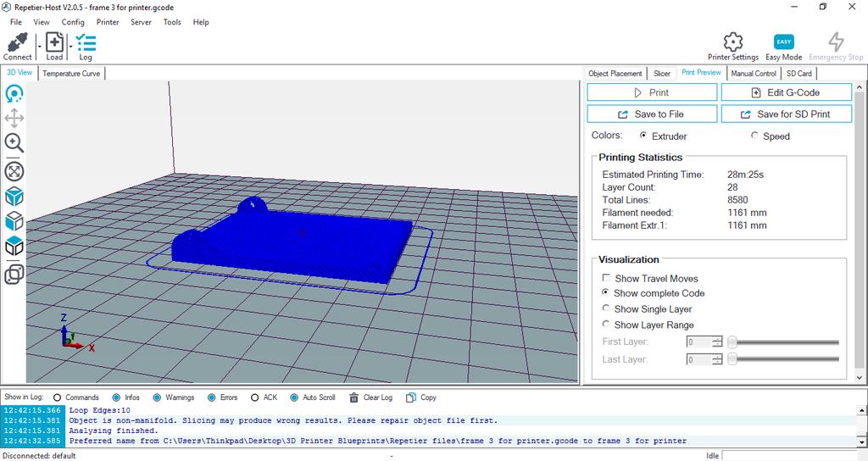Click 'Disconnected: default' status text
This screenshot has width=868, height=461.
click(39, 455)
